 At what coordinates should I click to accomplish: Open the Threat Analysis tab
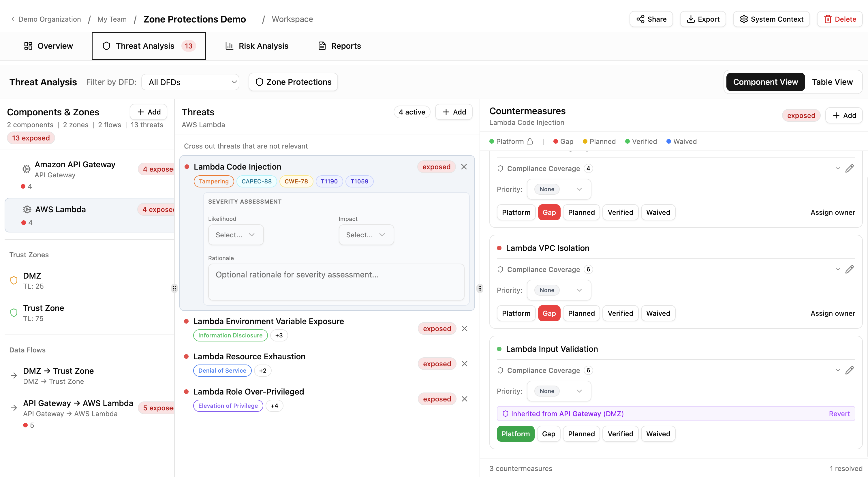point(149,46)
